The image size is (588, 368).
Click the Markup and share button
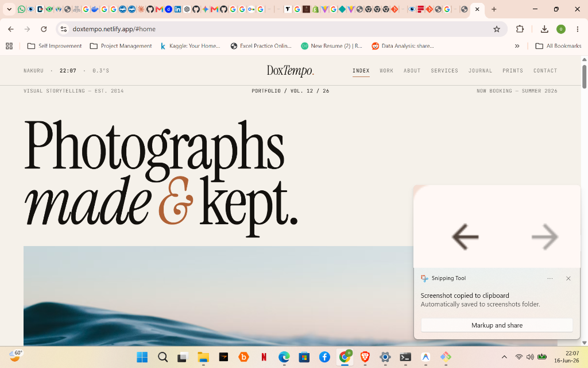click(x=497, y=325)
